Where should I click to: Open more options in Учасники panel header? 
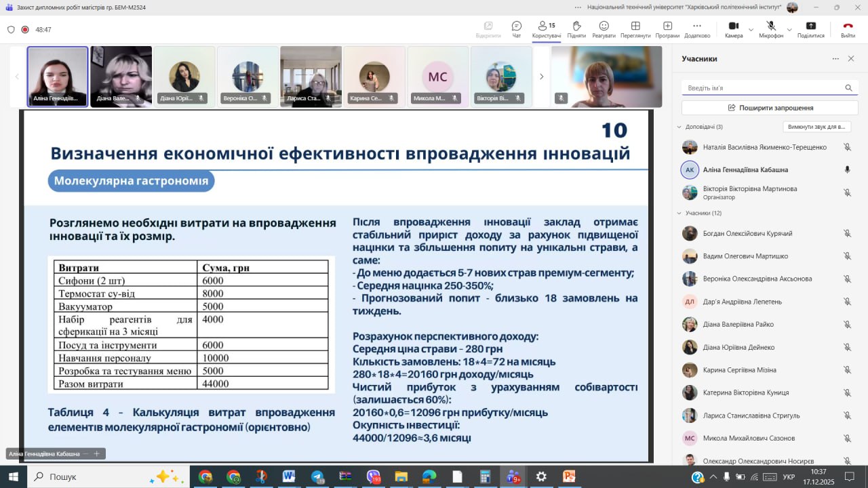(835, 59)
